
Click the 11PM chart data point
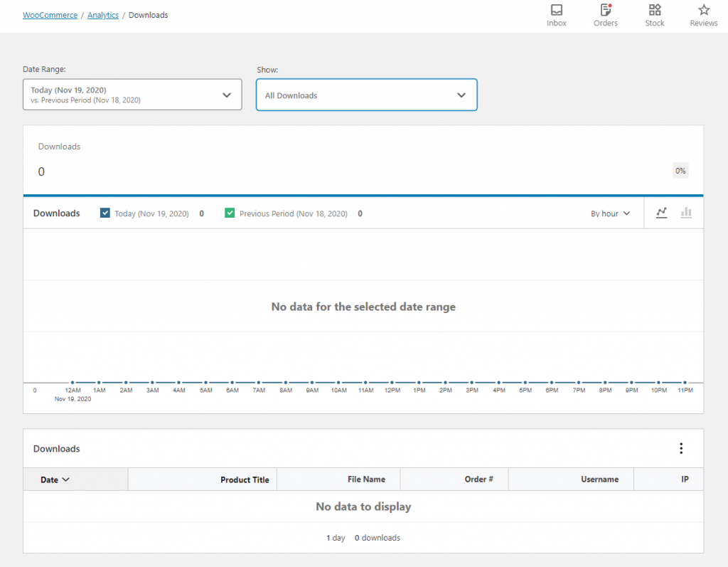(685, 383)
